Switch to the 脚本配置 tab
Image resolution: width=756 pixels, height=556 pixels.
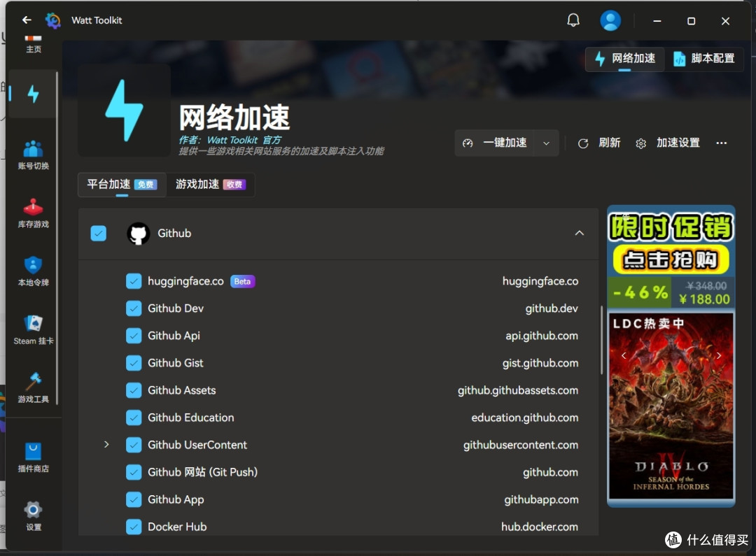coord(705,59)
